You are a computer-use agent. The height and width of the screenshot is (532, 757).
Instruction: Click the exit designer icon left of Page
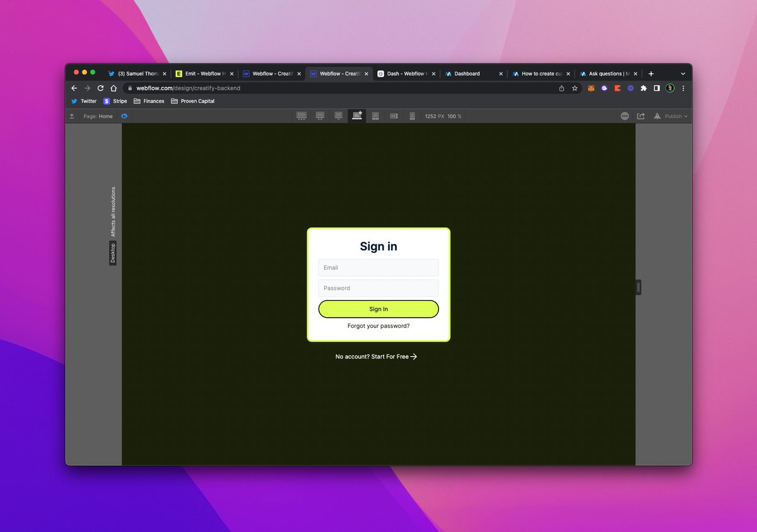pyautogui.click(x=72, y=116)
